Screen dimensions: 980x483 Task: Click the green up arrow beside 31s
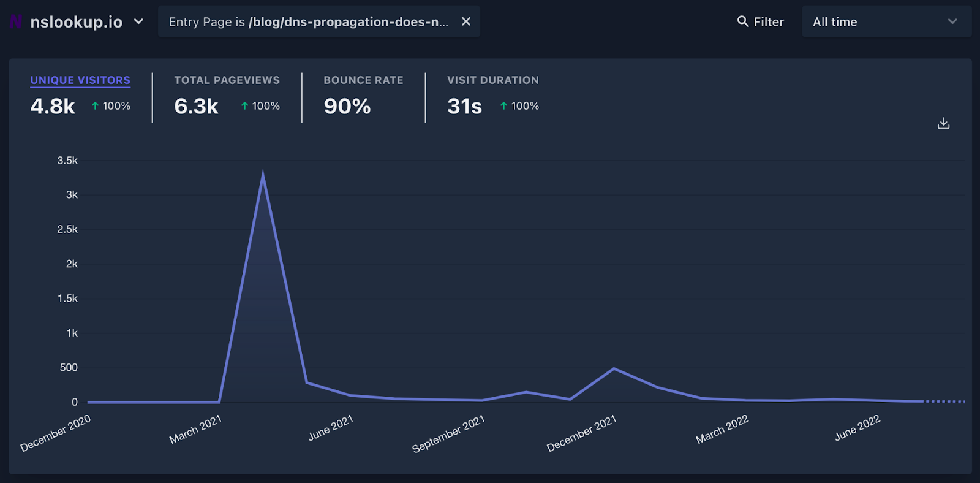click(503, 106)
